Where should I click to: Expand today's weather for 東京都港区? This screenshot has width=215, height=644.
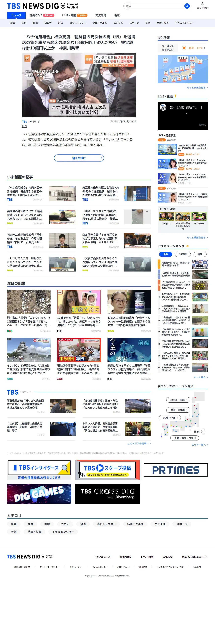coord(183,48)
